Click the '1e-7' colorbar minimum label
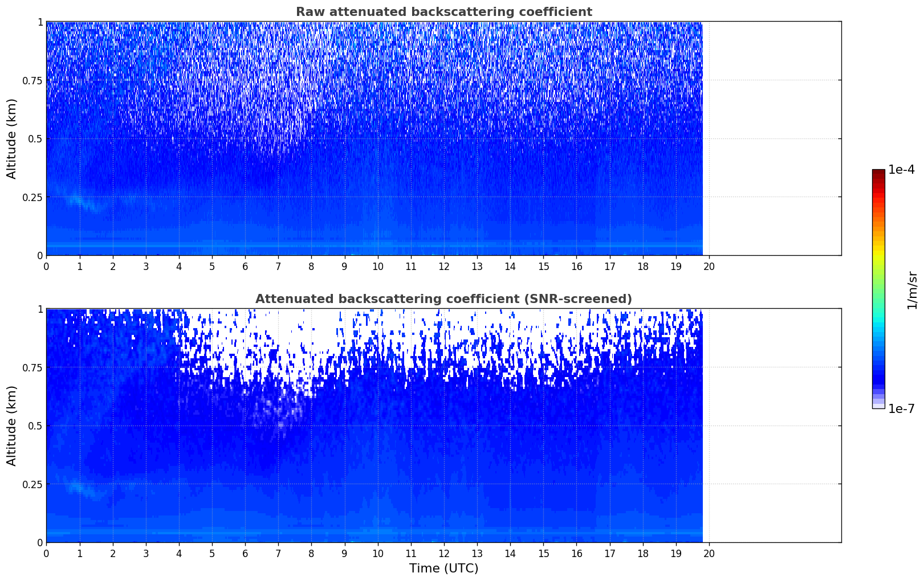This screenshot has height=581, width=924. (x=901, y=409)
